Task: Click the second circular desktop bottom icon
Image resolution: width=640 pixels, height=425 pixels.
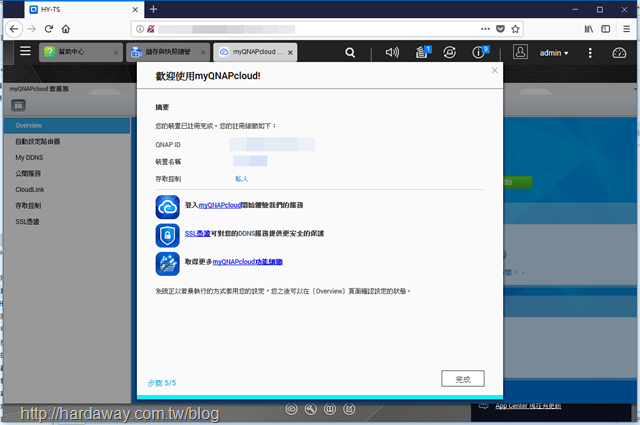Action: [311, 409]
